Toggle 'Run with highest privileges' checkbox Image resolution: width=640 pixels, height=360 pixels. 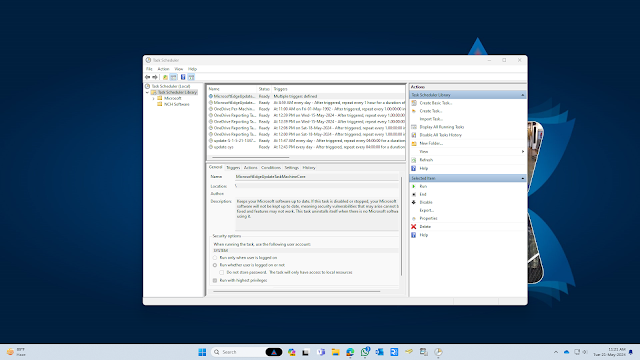pos(215,280)
